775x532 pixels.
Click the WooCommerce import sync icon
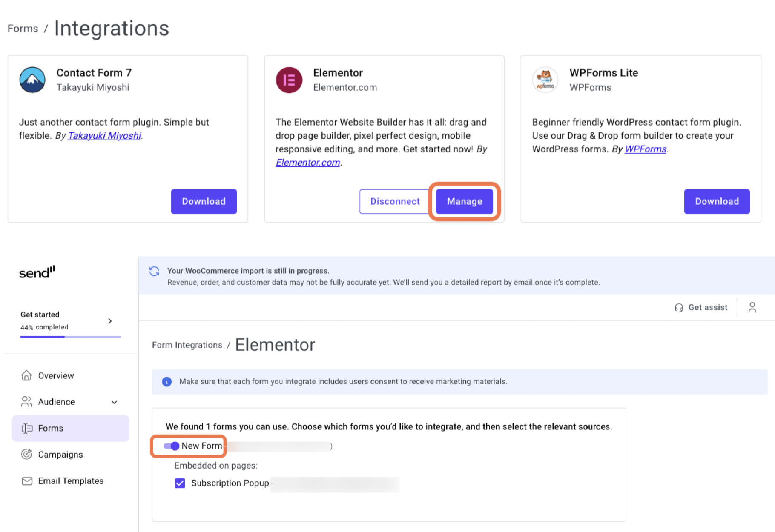point(154,271)
